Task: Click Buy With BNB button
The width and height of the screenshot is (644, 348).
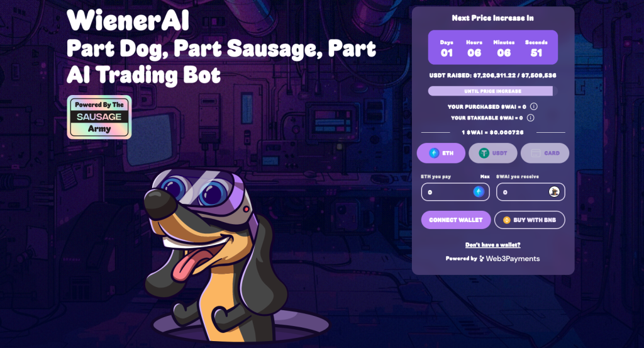Action: [x=530, y=220]
